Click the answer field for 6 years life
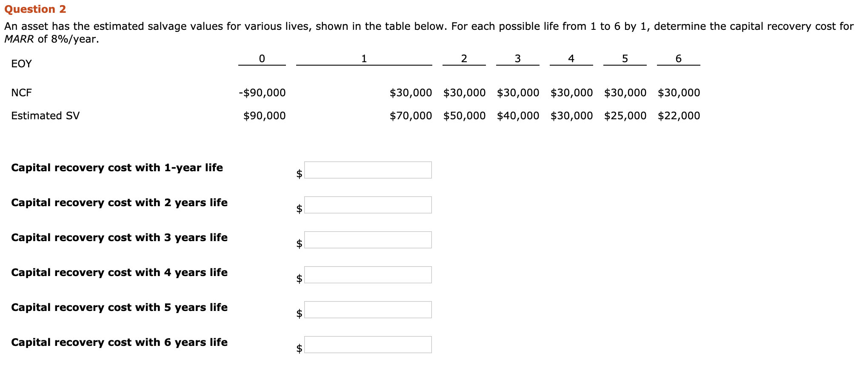 point(368,344)
